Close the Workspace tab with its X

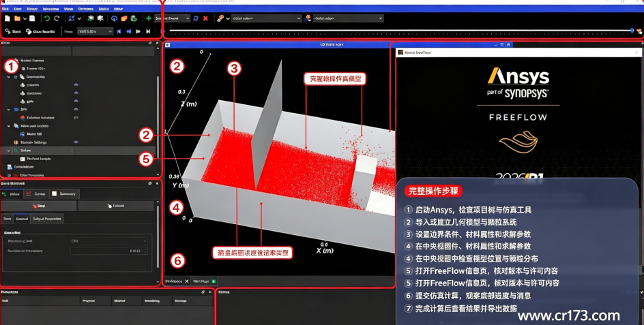click(x=186, y=281)
